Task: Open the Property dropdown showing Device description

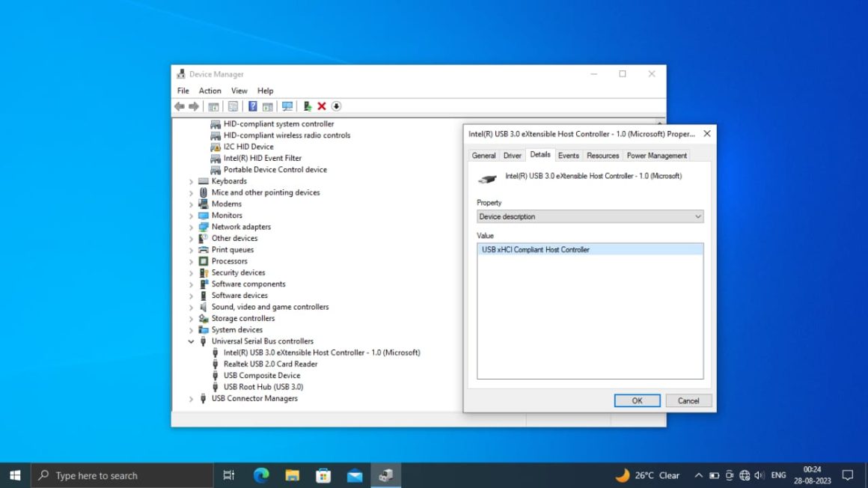Action: pyautogui.click(x=590, y=216)
